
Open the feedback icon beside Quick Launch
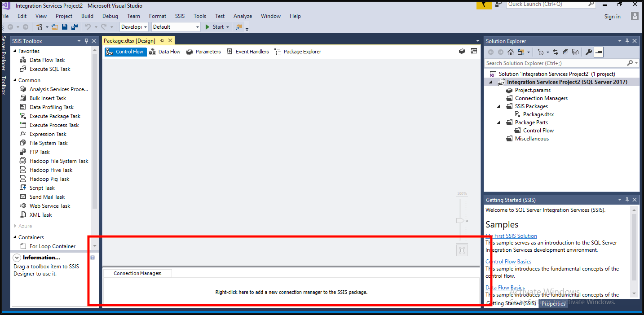pyautogui.click(x=498, y=4)
